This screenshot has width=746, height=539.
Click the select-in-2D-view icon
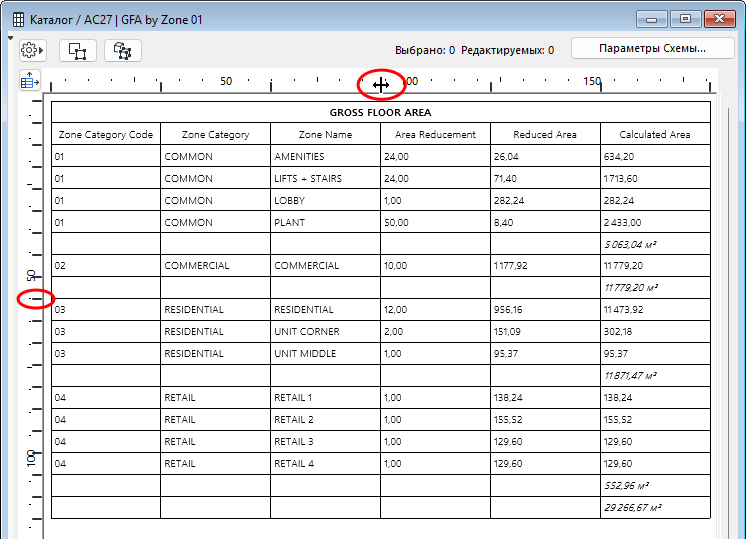[78, 50]
